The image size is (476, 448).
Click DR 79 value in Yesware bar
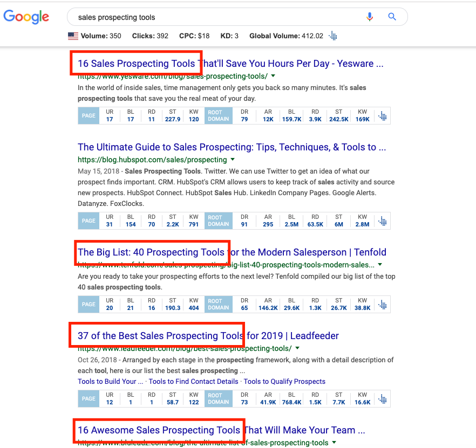[x=244, y=120]
